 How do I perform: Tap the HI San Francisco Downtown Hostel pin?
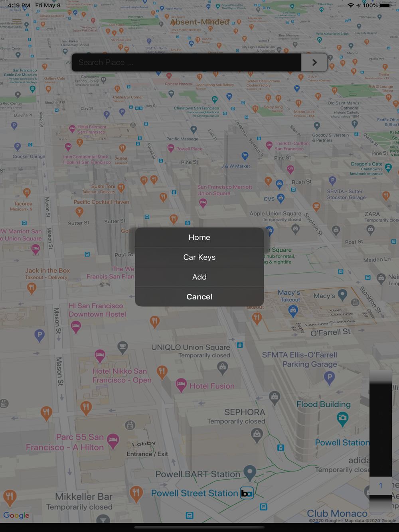tap(76, 327)
